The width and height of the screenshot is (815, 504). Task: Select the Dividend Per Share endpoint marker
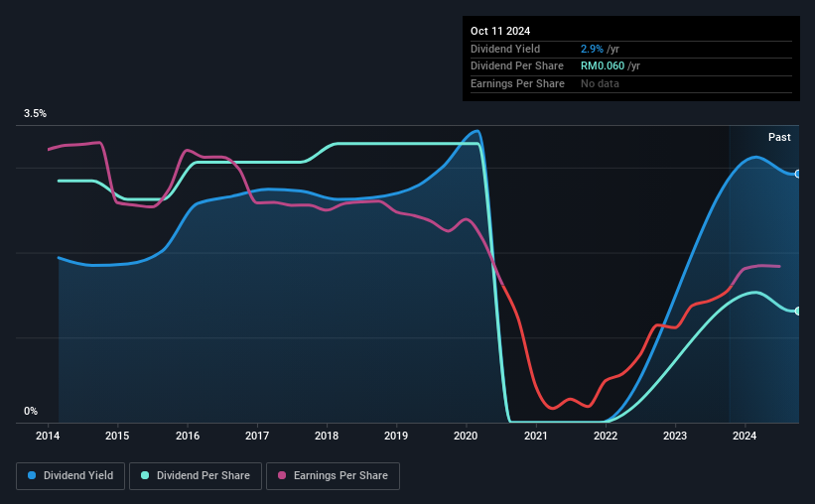click(798, 312)
